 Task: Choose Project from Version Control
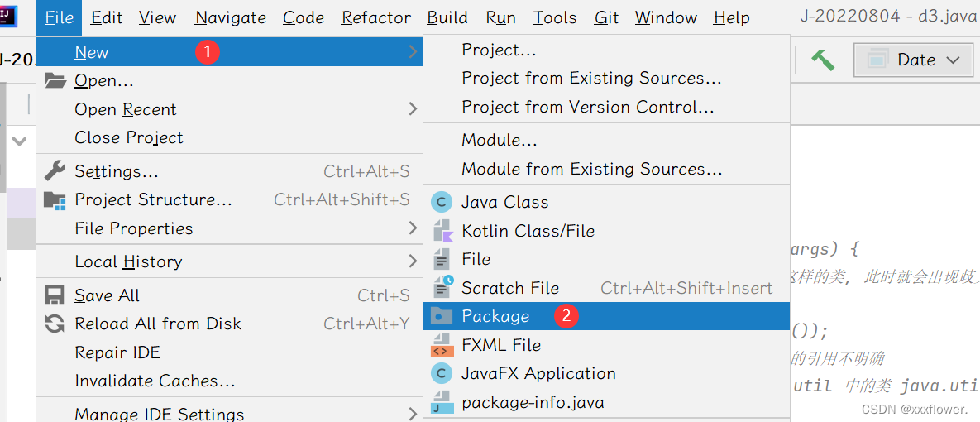point(587,107)
